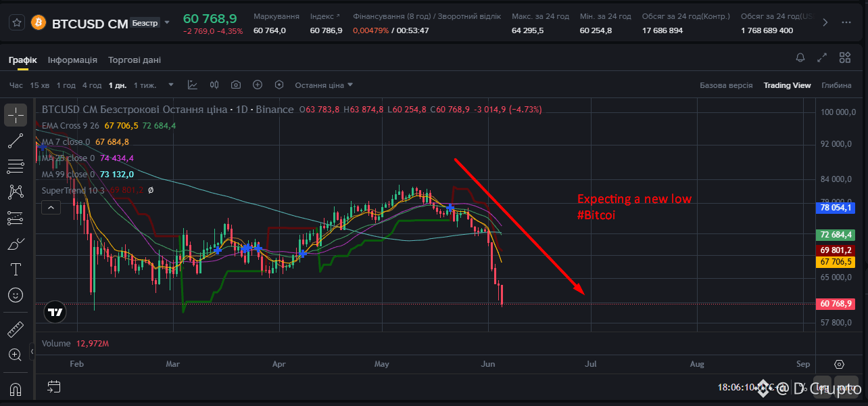Viewport: 868px width, 406px height.
Task: Select the crosshair cursor tool
Action: click(x=16, y=115)
